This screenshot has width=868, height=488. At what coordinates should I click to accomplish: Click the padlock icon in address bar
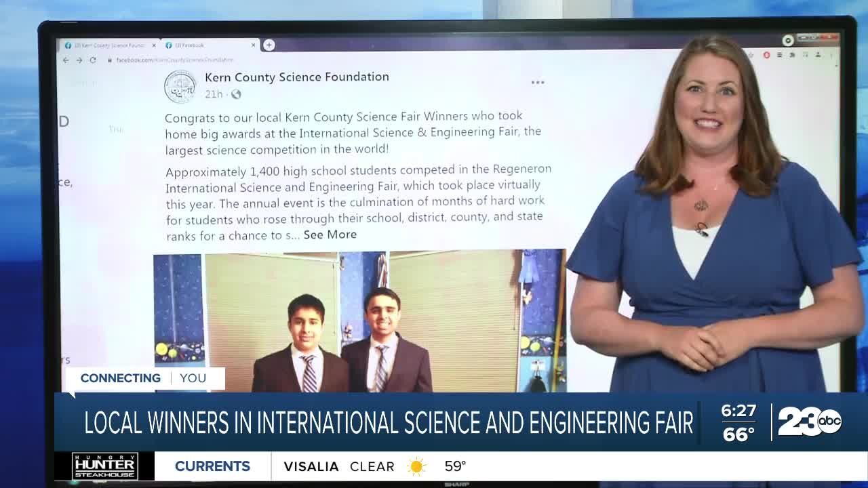point(110,60)
